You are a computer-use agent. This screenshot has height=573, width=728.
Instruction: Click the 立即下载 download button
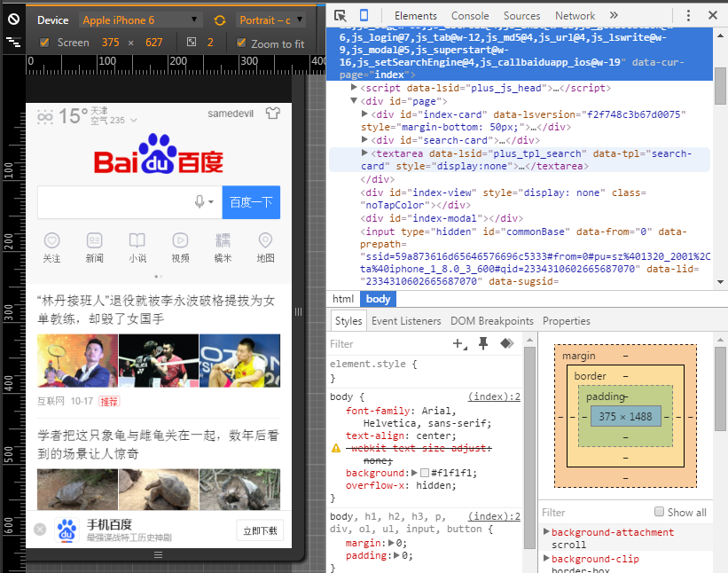(x=260, y=530)
